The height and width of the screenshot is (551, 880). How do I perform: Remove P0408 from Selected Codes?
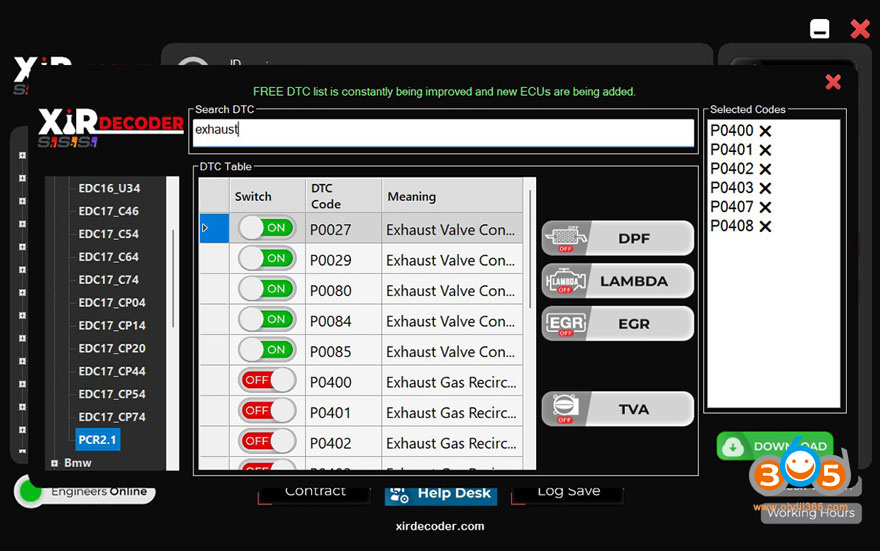coord(765,227)
